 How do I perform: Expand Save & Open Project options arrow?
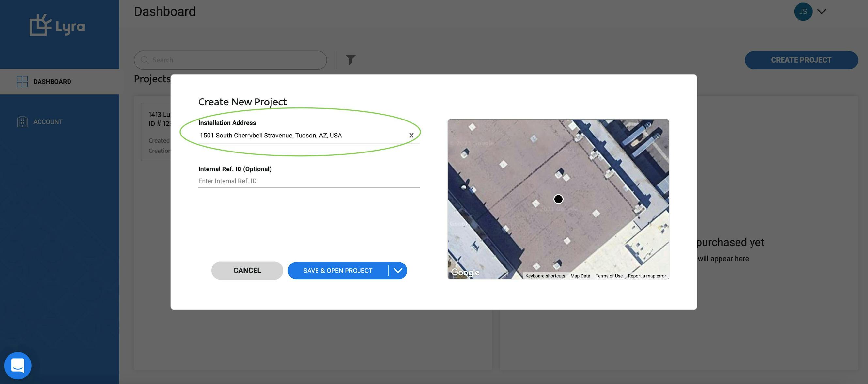[x=398, y=271]
